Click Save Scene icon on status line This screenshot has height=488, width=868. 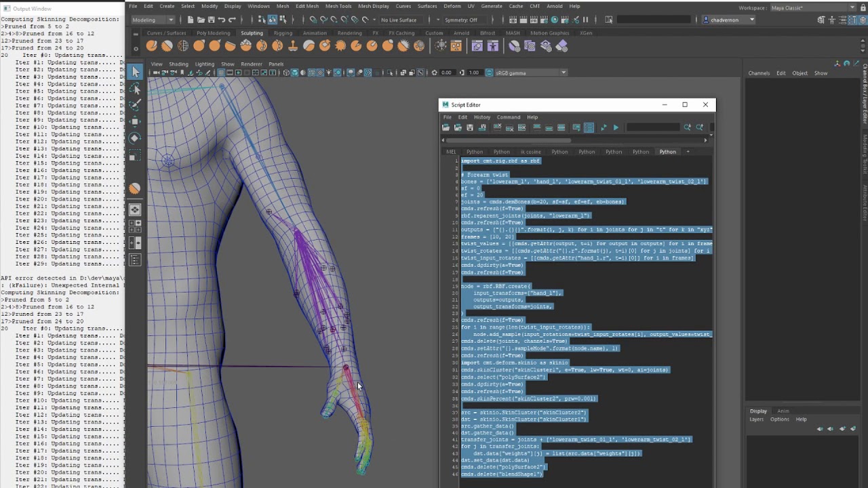pyautogui.click(x=211, y=20)
